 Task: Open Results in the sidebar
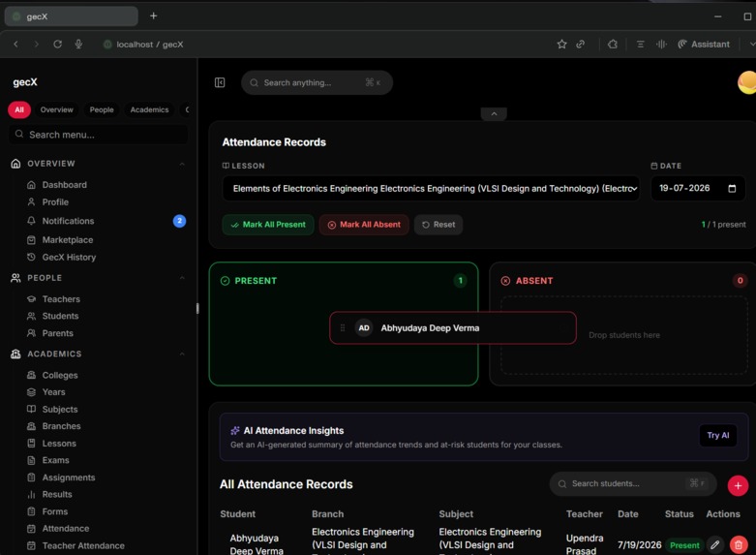point(57,494)
